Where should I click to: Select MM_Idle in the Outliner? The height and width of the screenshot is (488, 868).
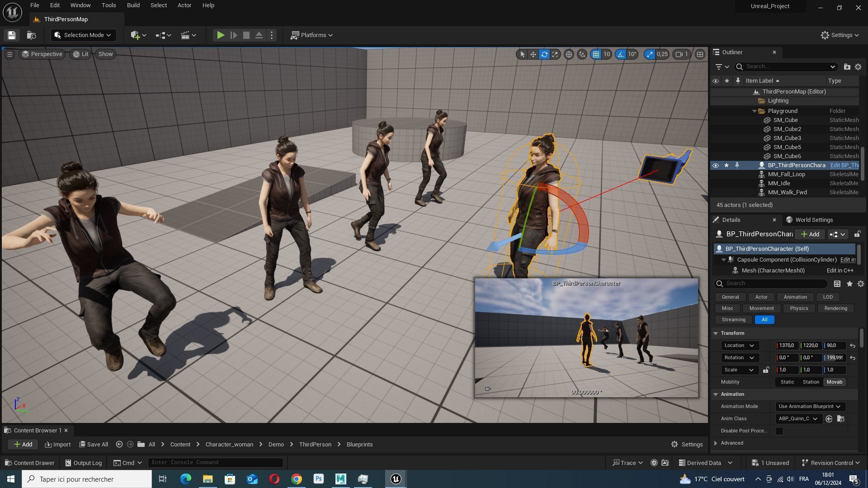click(x=779, y=183)
